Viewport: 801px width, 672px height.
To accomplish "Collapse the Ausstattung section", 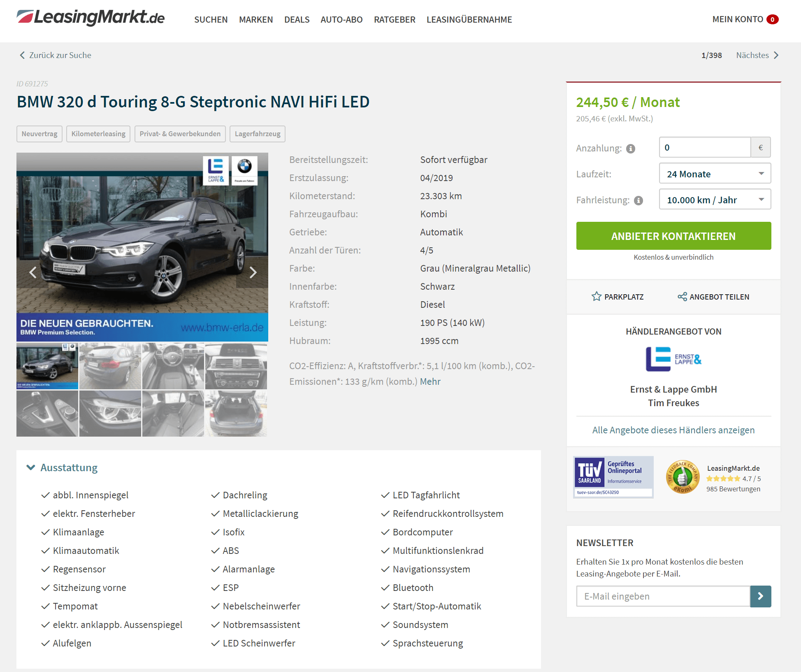I will point(62,467).
